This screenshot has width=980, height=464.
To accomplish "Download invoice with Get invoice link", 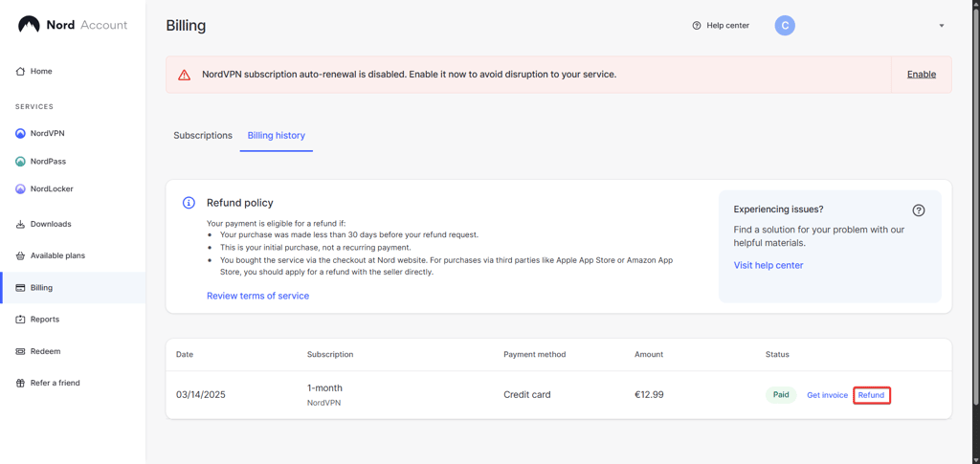I will (828, 395).
